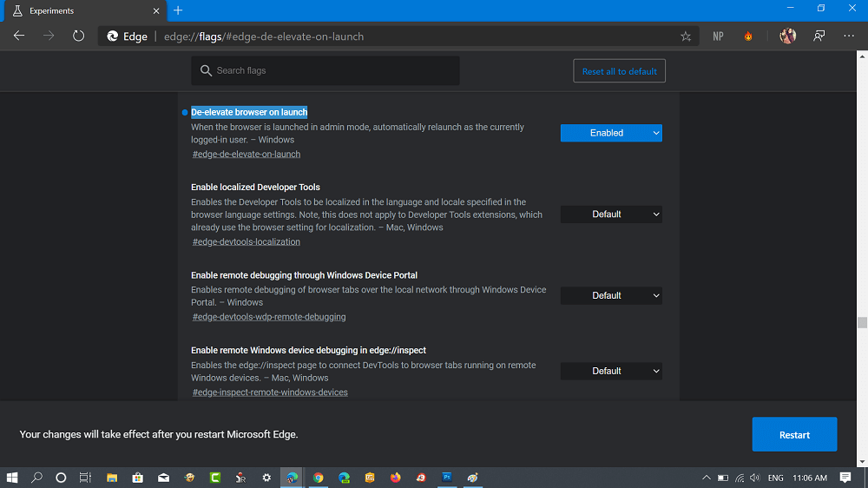Click into the Search flags box

pyautogui.click(x=325, y=70)
